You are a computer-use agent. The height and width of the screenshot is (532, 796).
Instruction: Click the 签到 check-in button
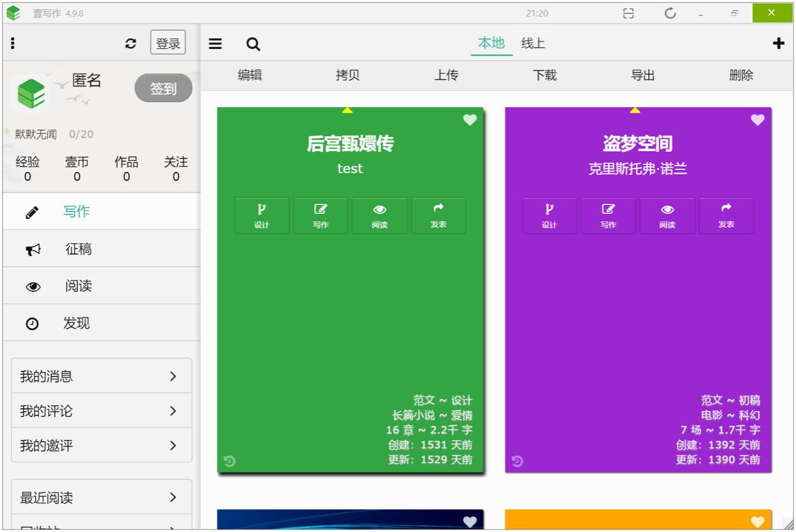163,89
